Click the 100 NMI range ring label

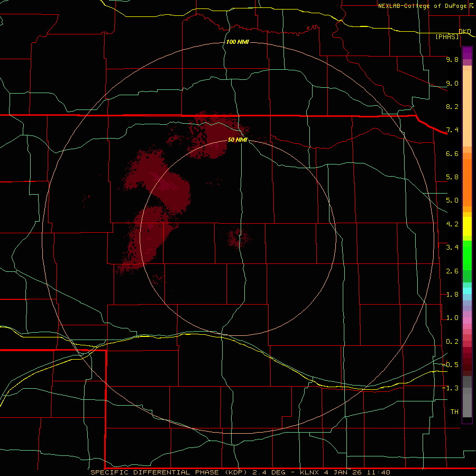(237, 42)
